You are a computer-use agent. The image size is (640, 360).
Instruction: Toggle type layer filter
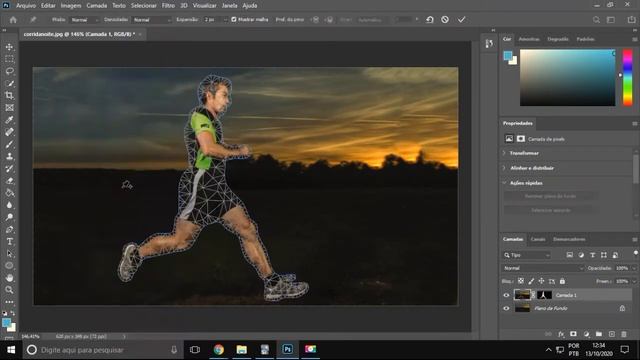592,255
